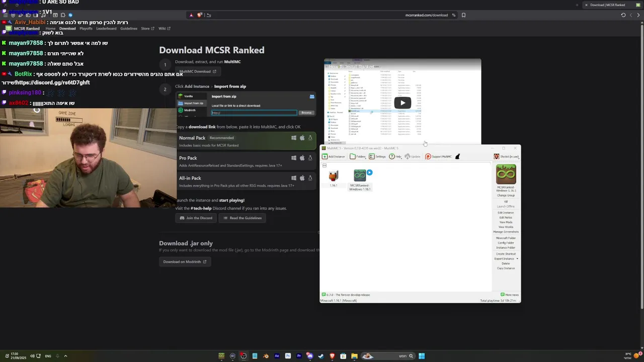
Task: Click the browser address bar mcsrranked.com/download
Action: tap(426, 15)
